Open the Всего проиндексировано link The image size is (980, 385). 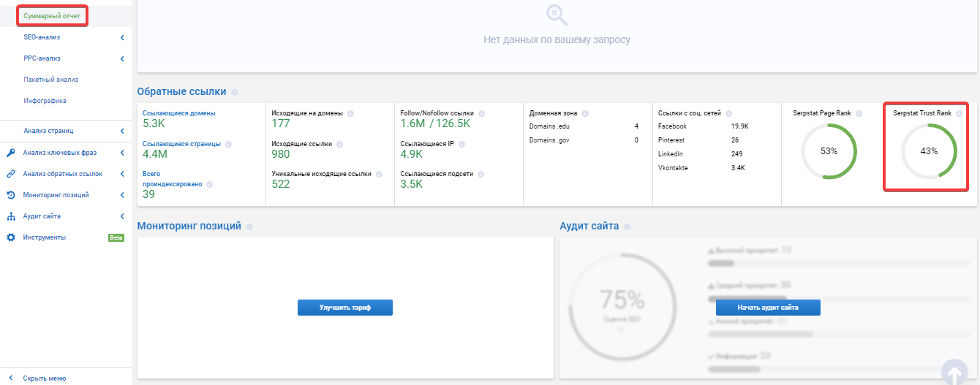point(173,180)
